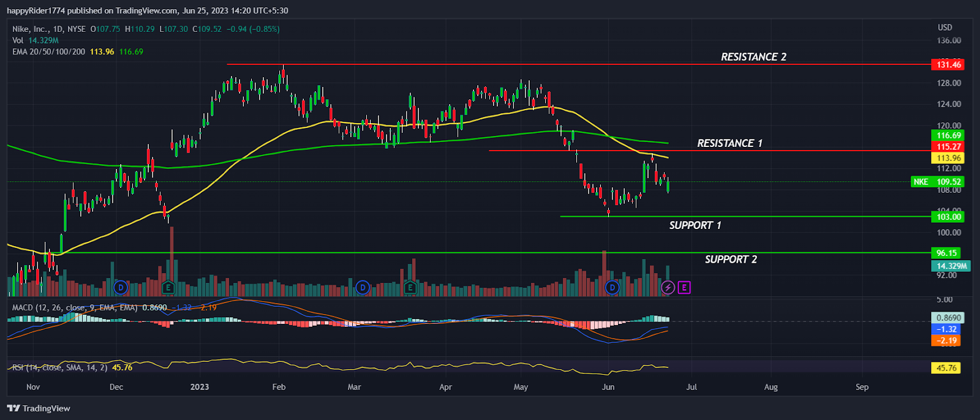Image resolution: width=980 pixels, height=420 pixels.
Task: Click the Nov label on time axis
Action: click(33, 387)
